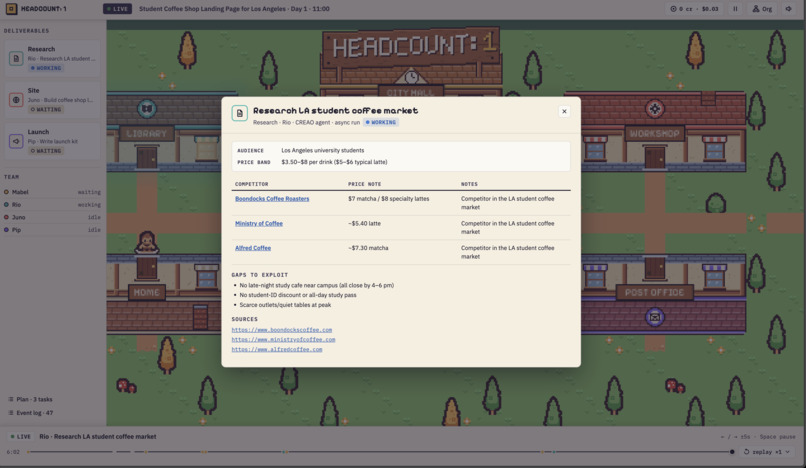Click the "~$7.30 matcha" price cell
This screenshot has width=806, height=468.
click(368, 248)
